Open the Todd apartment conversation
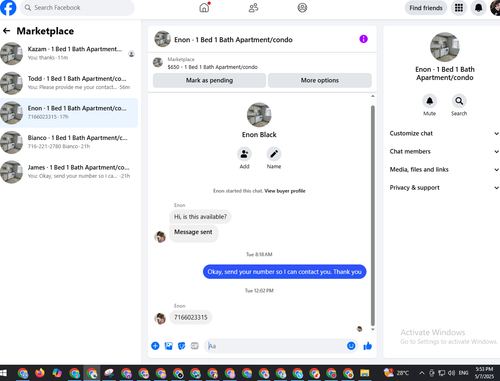The image size is (500, 381). pyautogui.click(x=69, y=83)
